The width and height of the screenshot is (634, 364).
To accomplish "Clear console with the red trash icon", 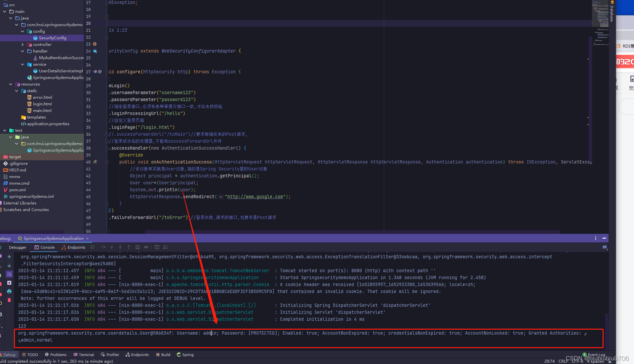I will point(9,300).
